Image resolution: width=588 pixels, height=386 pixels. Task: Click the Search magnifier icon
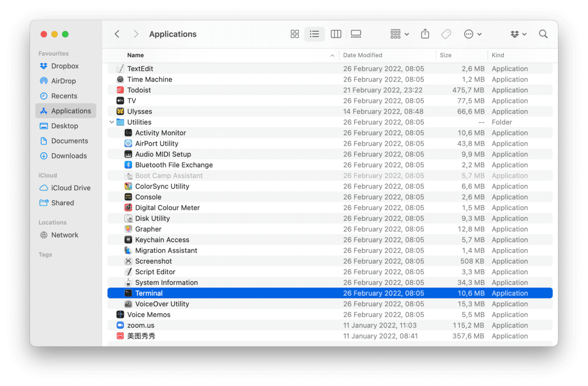pyautogui.click(x=544, y=34)
